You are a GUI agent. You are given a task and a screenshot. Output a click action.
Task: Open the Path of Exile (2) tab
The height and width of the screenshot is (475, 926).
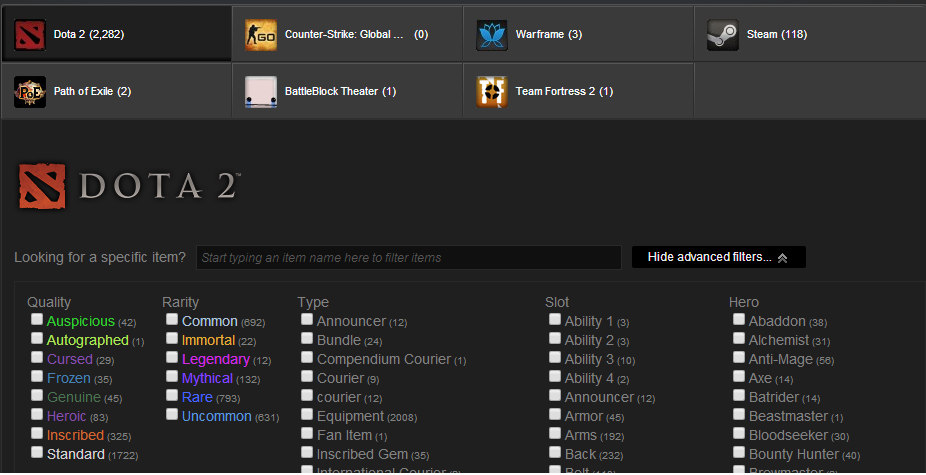tap(116, 90)
